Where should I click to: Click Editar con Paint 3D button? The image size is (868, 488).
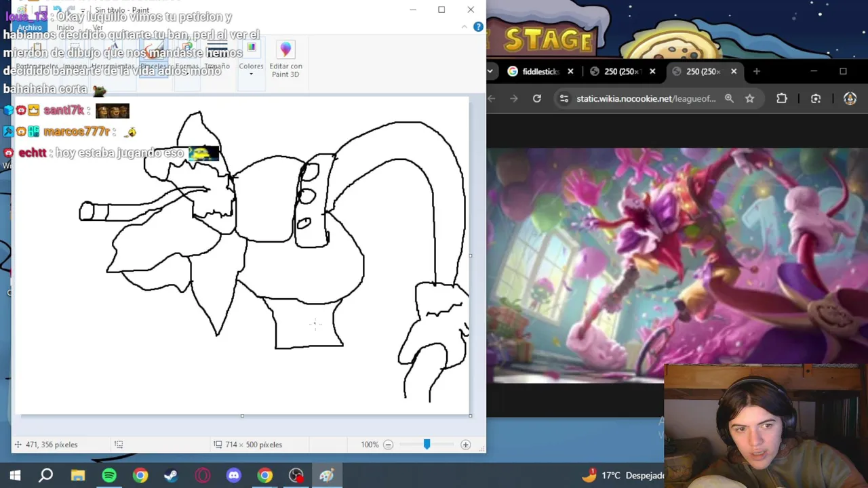285,58
